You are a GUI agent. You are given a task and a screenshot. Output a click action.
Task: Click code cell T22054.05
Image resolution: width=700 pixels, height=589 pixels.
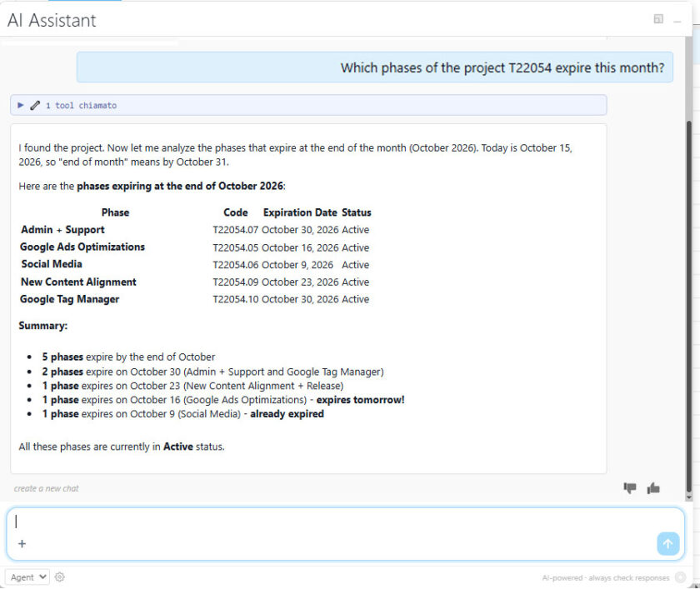[x=236, y=247]
